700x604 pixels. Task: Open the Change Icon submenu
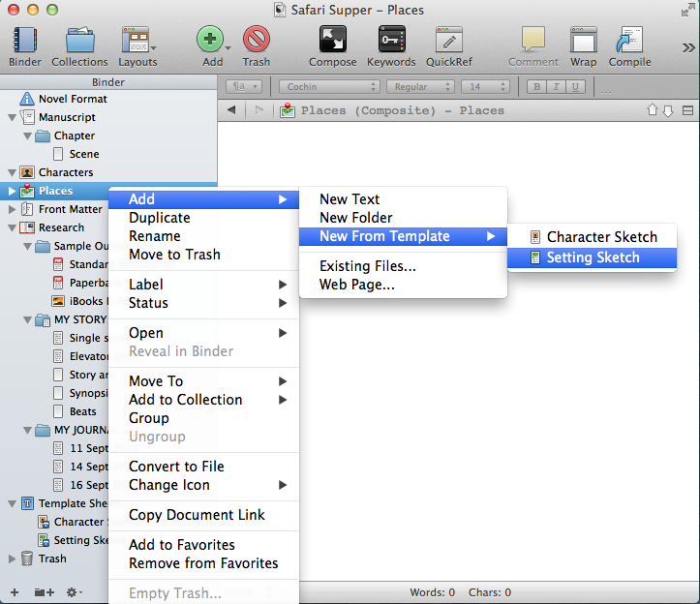[x=203, y=485]
